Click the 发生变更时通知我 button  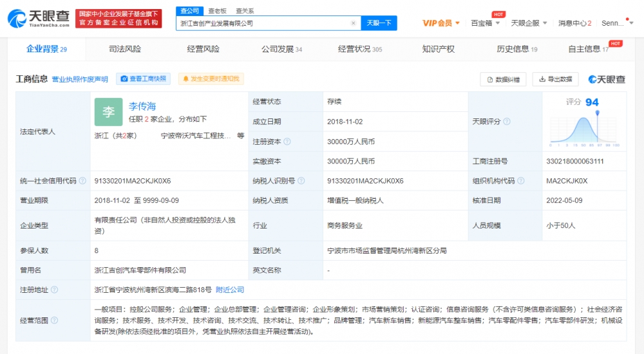click(211, 79)
